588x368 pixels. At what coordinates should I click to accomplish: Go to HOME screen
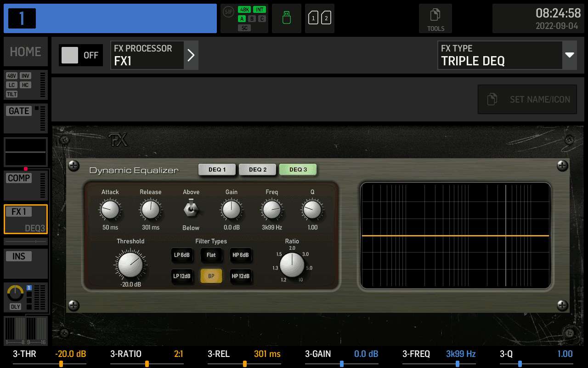coord(26,52)
